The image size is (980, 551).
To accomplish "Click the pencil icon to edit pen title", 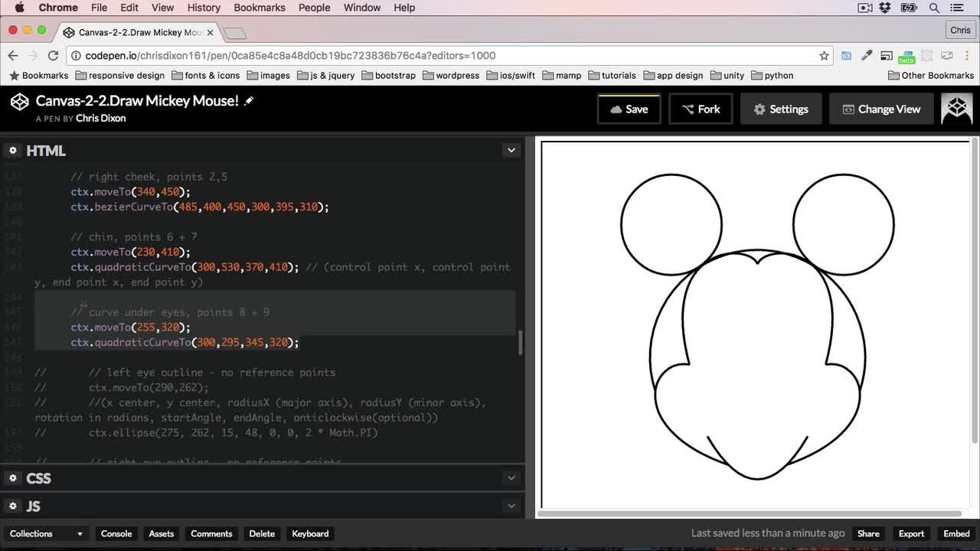I will click(x=249, y=101).
